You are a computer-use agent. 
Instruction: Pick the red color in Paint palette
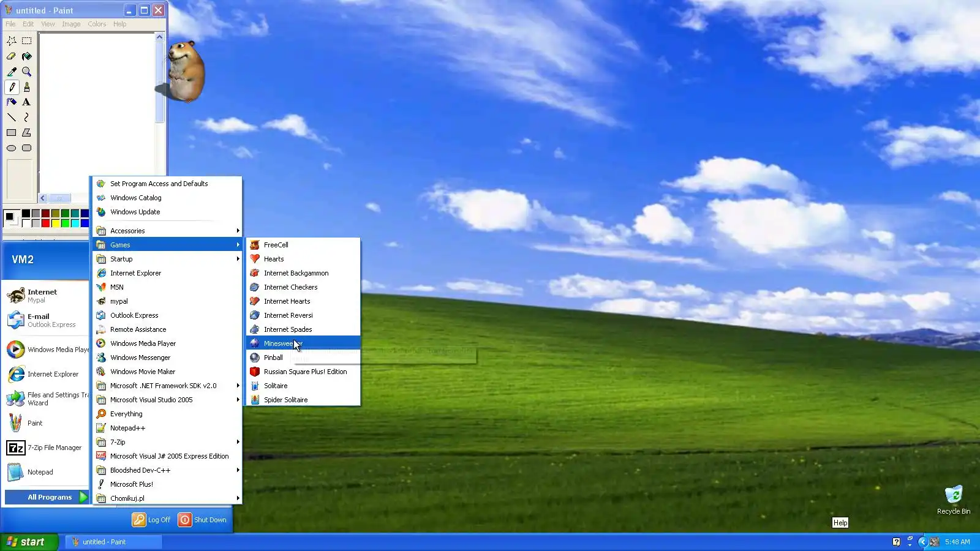(x=45, y=223)
